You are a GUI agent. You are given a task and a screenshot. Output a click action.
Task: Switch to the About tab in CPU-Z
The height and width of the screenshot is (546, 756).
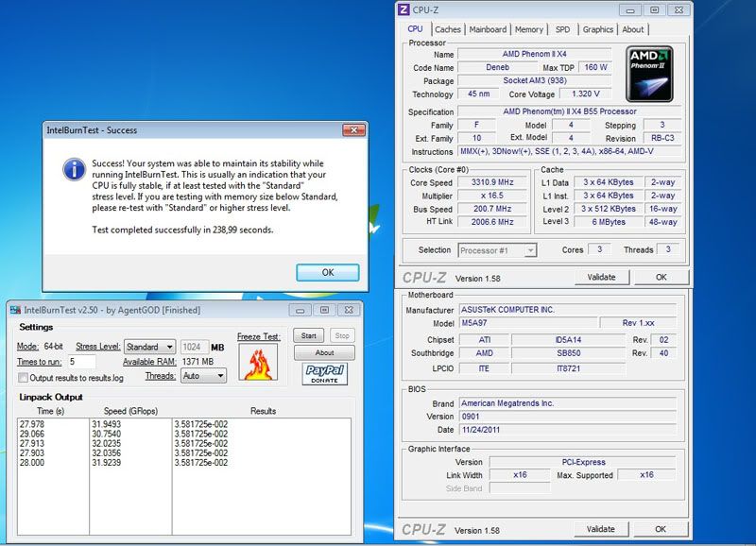point(633,29)
